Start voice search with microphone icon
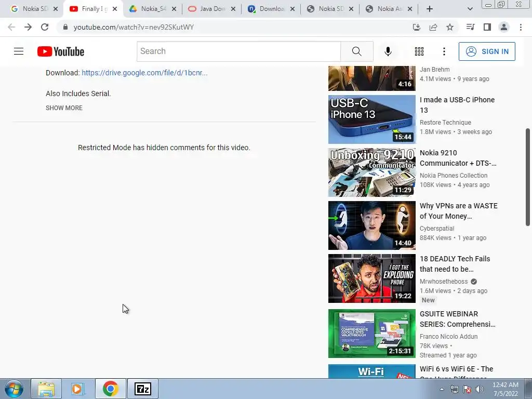 388,51
